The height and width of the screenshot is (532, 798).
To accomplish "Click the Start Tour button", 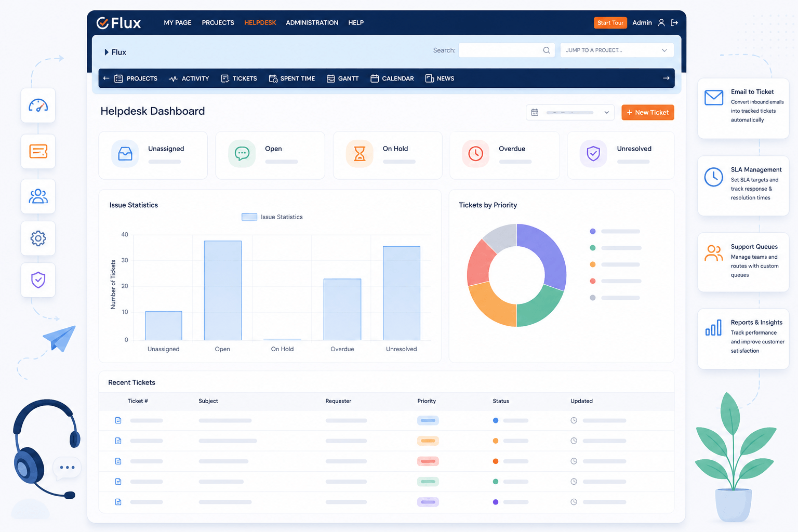I will pos(610,23).
